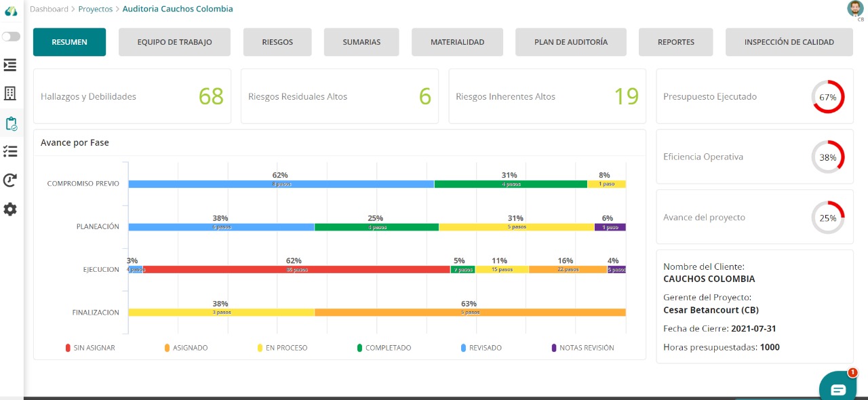
Task: Switch to the INSPECCIÓN DE CALIDAD tab
Action: click(x=789, y=41)
